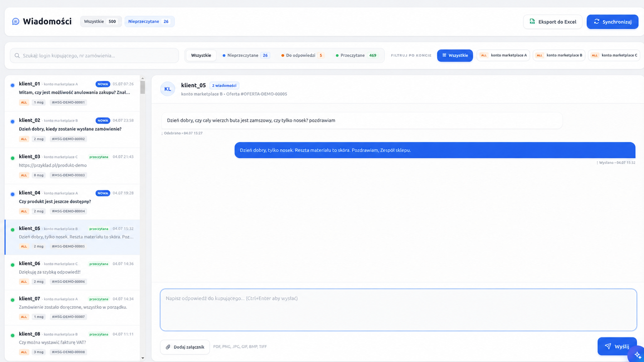The image size is (644, 362).
Task: Click the sync arrows icon on Synchronizuj
Action: point(597,22)
